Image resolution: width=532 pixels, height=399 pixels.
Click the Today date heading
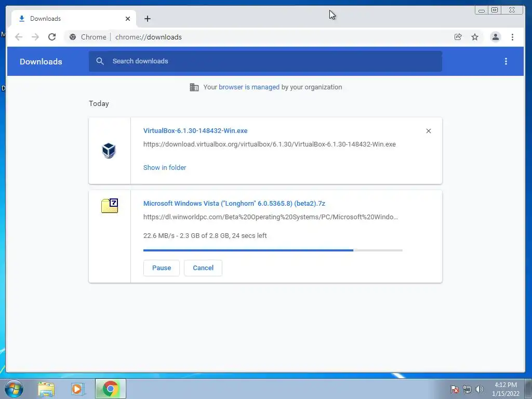click(99, 104)
